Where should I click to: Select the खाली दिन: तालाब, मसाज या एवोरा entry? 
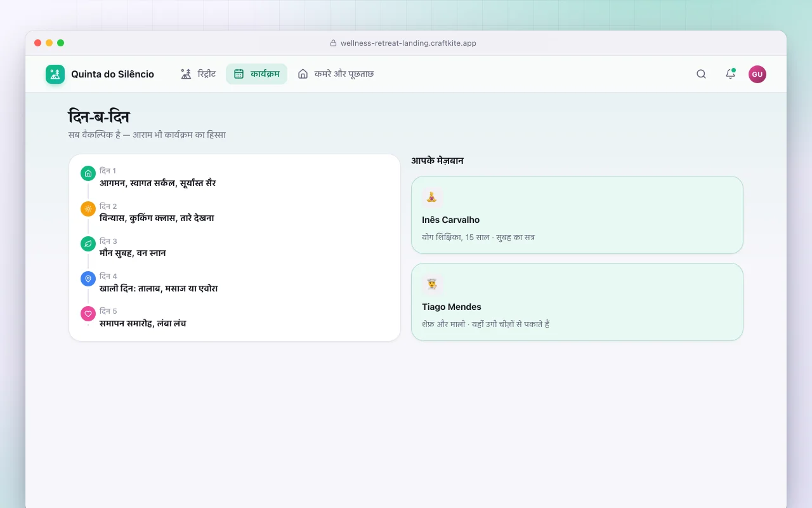(x=159, y=288)
